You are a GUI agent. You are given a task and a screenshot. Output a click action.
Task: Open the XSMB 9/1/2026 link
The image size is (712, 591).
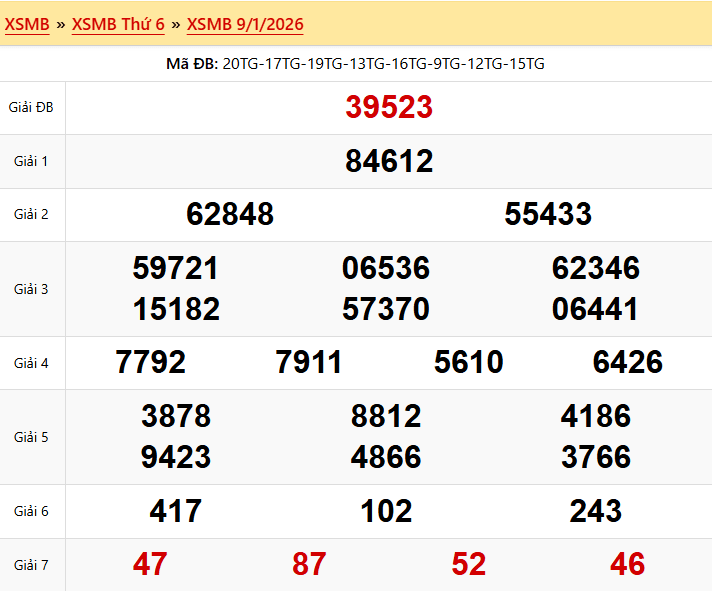tap(245, 24)
